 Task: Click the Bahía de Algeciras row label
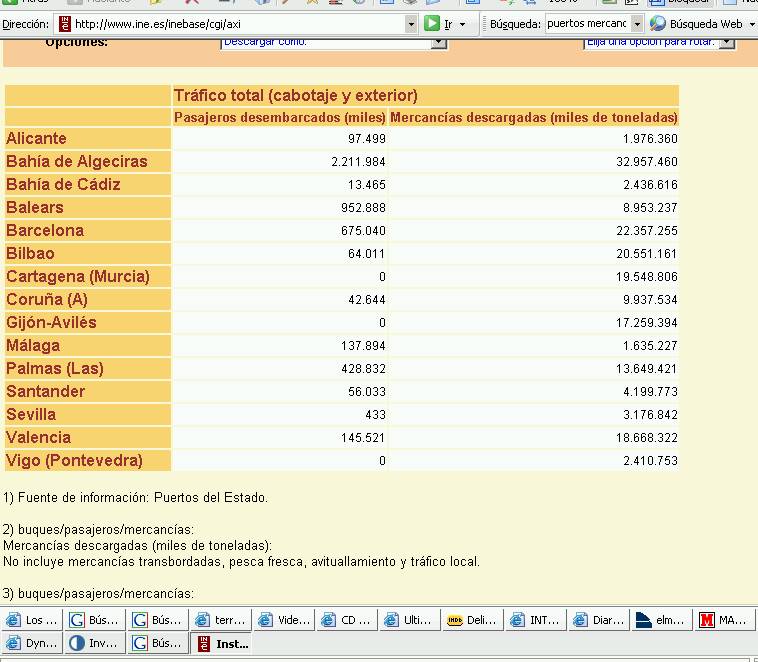(76, 162)
